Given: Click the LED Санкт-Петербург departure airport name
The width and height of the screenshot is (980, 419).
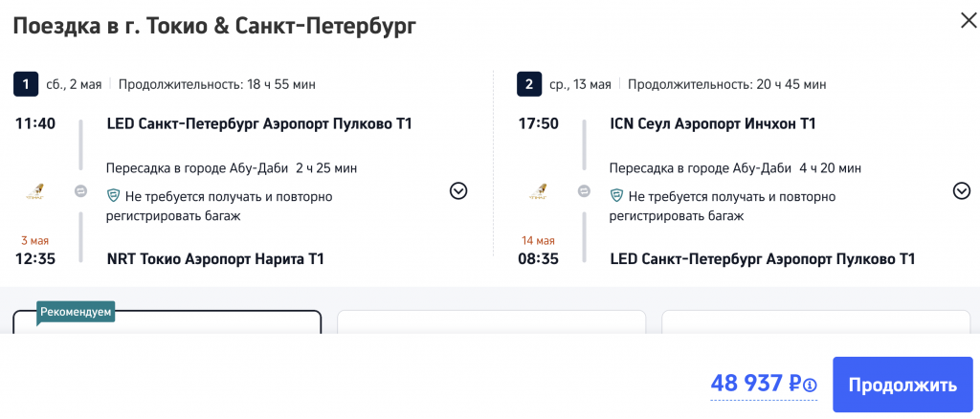Looking at the screenshot, I should (x=259, y=123).
